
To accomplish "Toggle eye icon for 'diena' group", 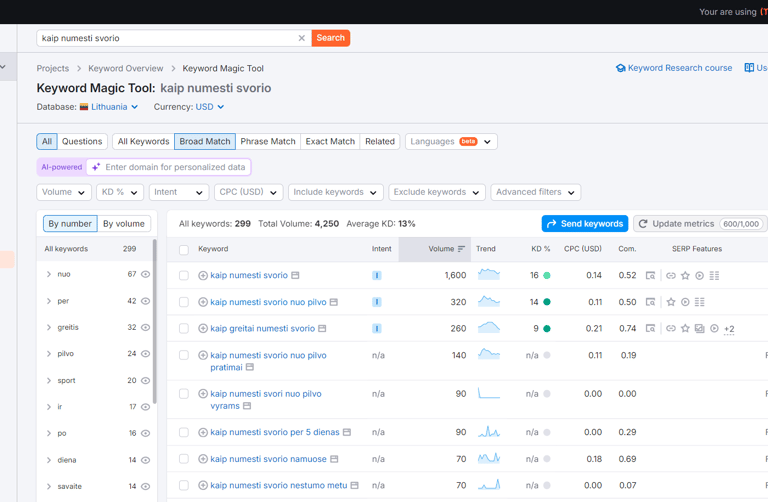I will [x=145, y=460].
